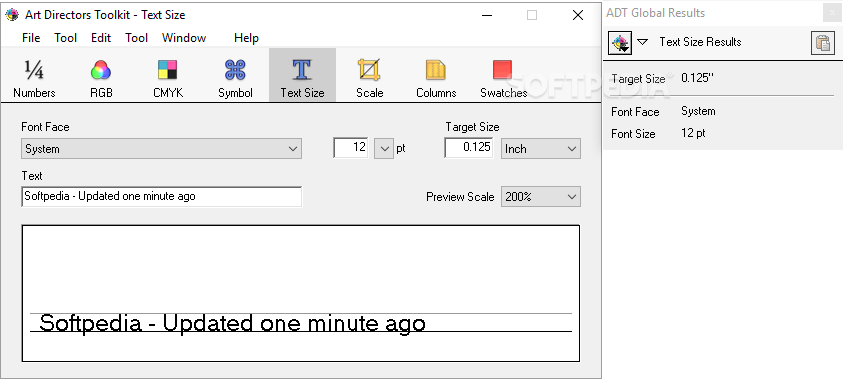The height and width of the screenshot is (379, 843).
Task: Click the Art Directors Toolkit title bar icon
Action: tap(12, 15)
